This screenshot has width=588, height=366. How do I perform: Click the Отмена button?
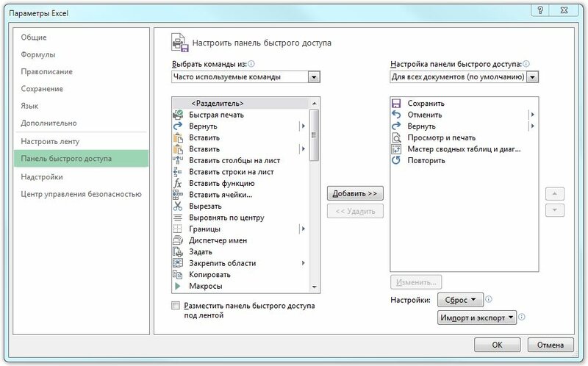click(x=551, y=345)
